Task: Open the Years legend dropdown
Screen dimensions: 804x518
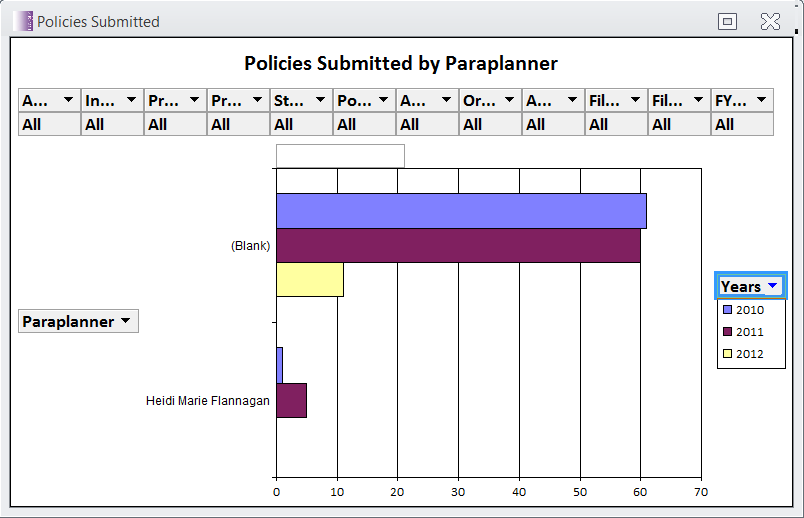Action: (771, 287)
